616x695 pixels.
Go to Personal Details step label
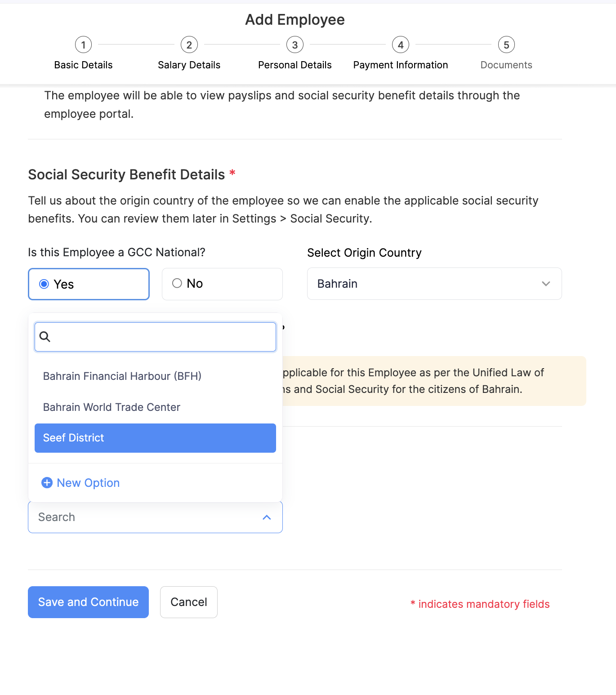point(295,65)
